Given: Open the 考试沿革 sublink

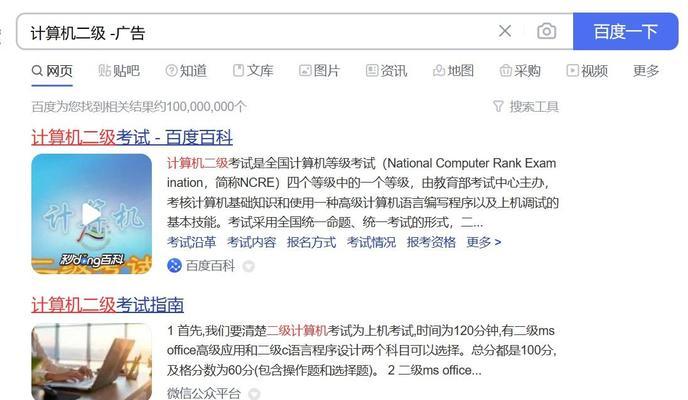Looking at the screenshot, I should (192, 242).
